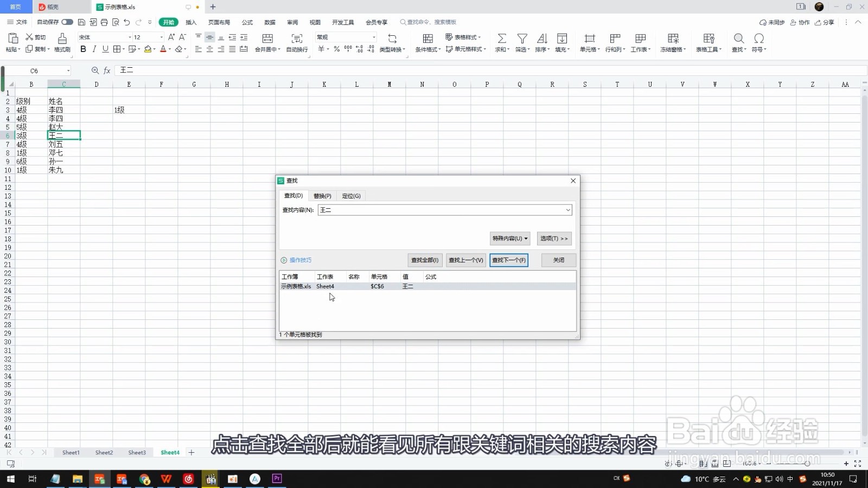Click the Print icon in quick access toolbar
Screen dimensions: 868x488
click(x=104, y=22)
